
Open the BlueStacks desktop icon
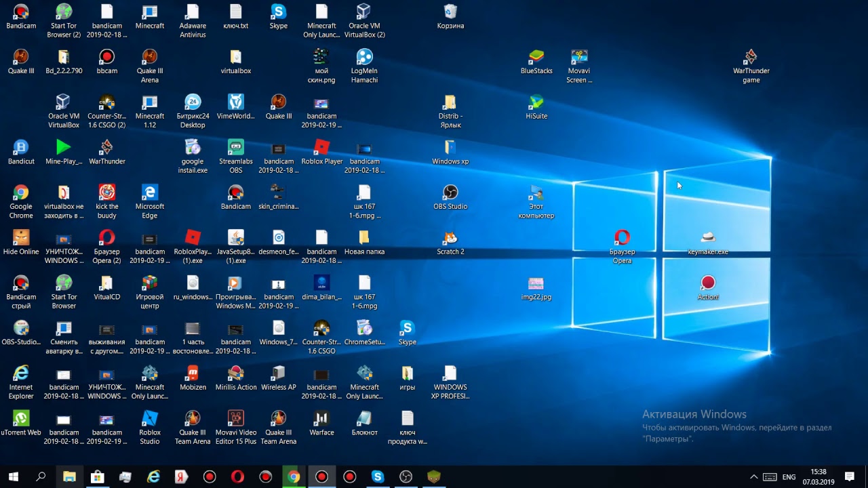(536, 62)
